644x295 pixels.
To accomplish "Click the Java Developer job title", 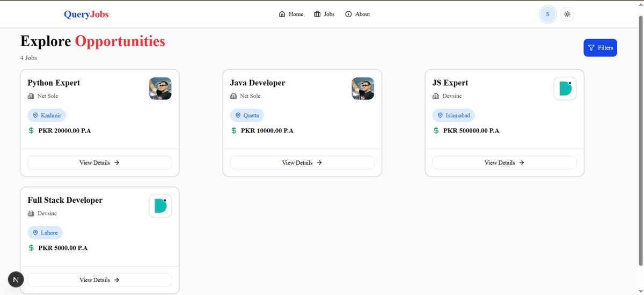I will click(x=258, y=83).
